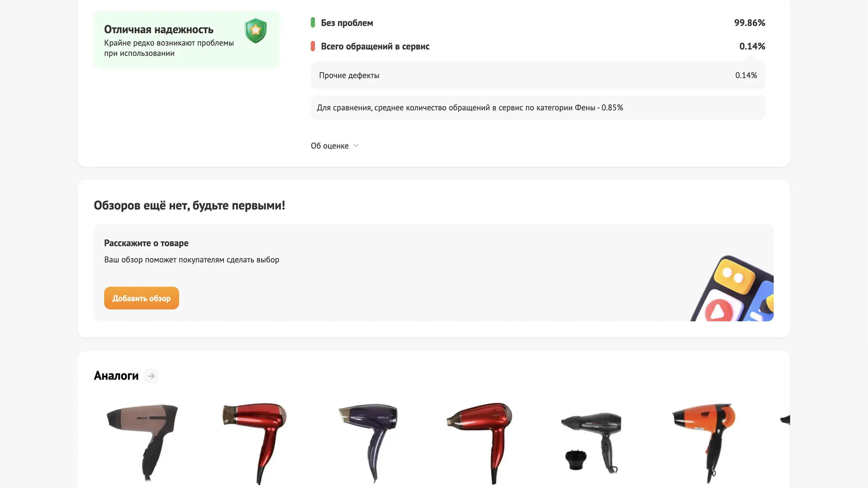Open the pink DEXP hair dryer thumbnail
This screenshot has width=868, height=488.
(143, 442)
